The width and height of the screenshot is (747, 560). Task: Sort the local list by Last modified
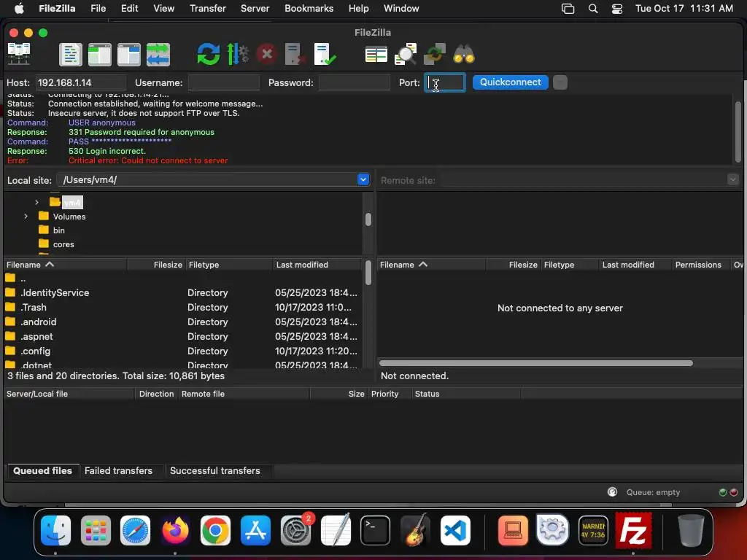coord(317,265)
